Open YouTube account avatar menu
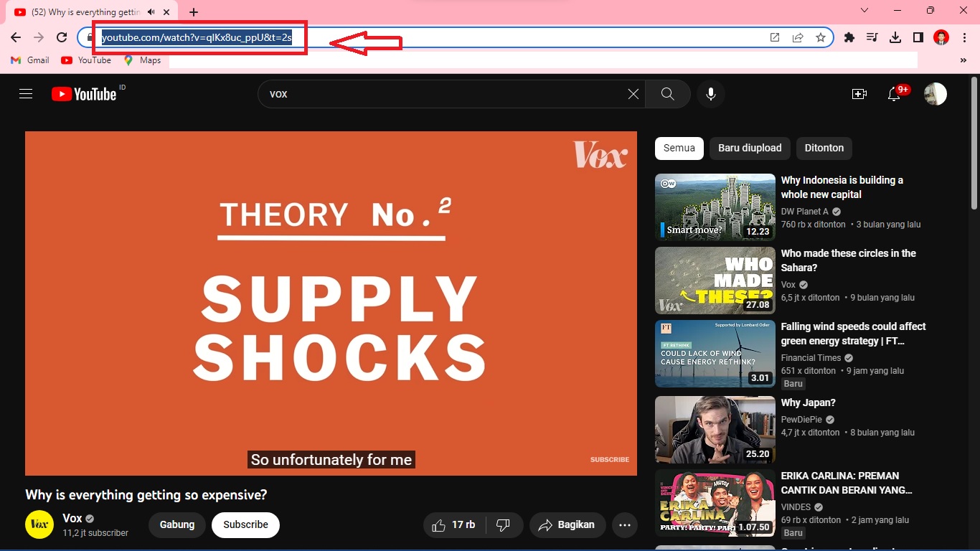The image size is (980, 551). pyautogui.click(x=936, y=94)
